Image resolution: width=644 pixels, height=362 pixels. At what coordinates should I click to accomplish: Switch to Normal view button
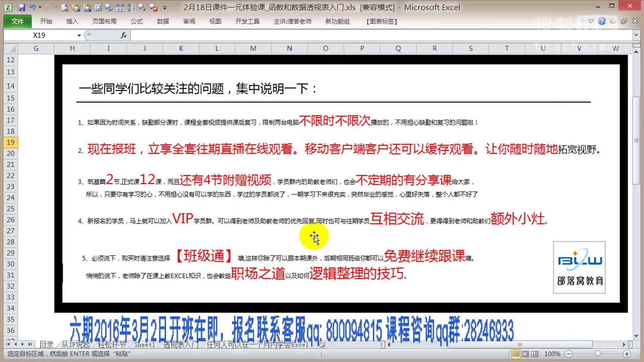(516, 354)
